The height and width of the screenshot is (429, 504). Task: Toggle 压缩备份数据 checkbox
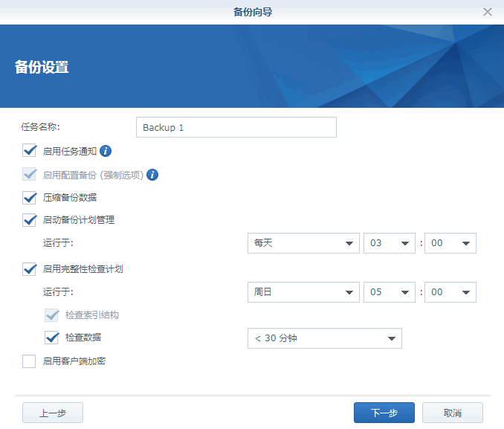(30, 198)
